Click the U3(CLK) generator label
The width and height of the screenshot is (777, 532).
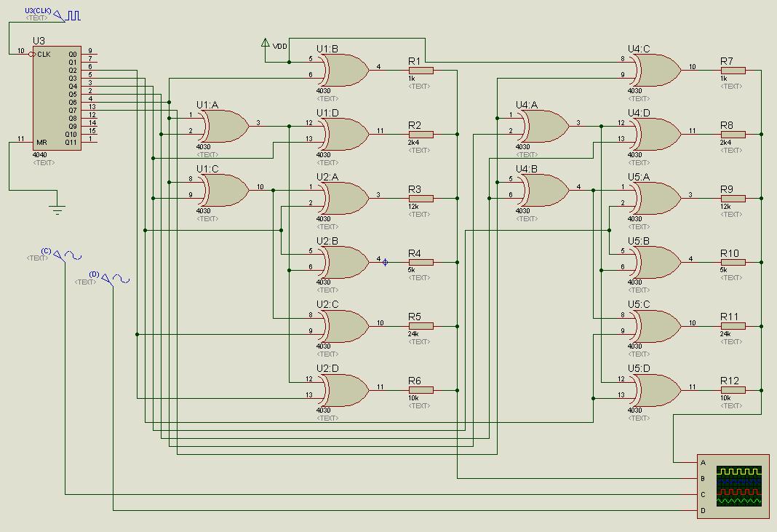pyautogui.click(x=38, y=10)
